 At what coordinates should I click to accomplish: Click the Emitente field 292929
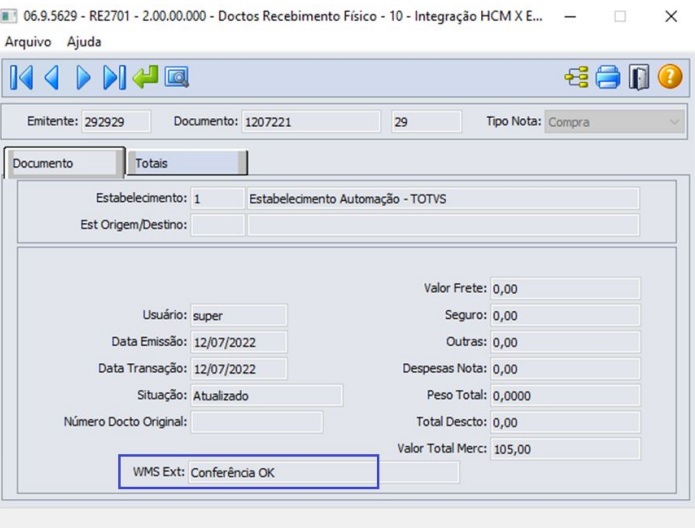116,122
